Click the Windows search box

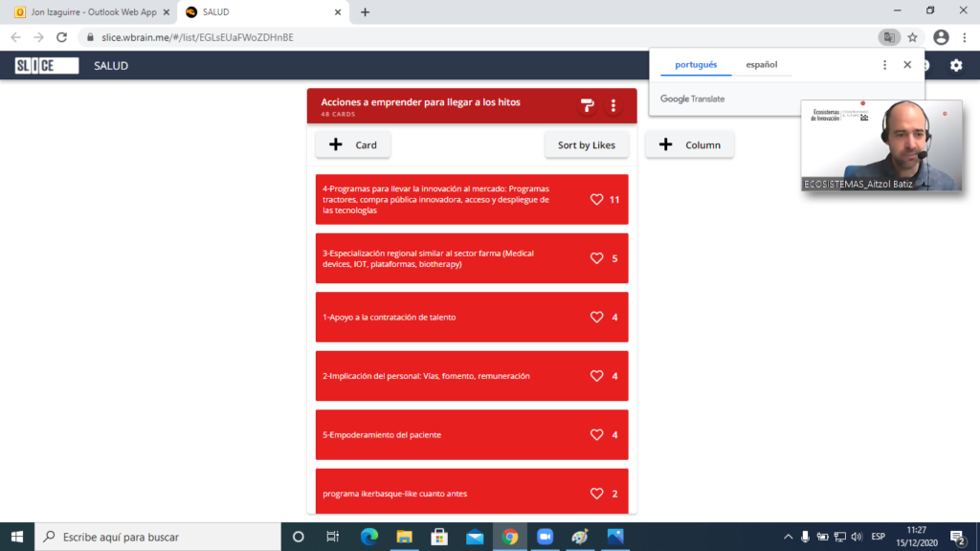click(x=158, y=537)
